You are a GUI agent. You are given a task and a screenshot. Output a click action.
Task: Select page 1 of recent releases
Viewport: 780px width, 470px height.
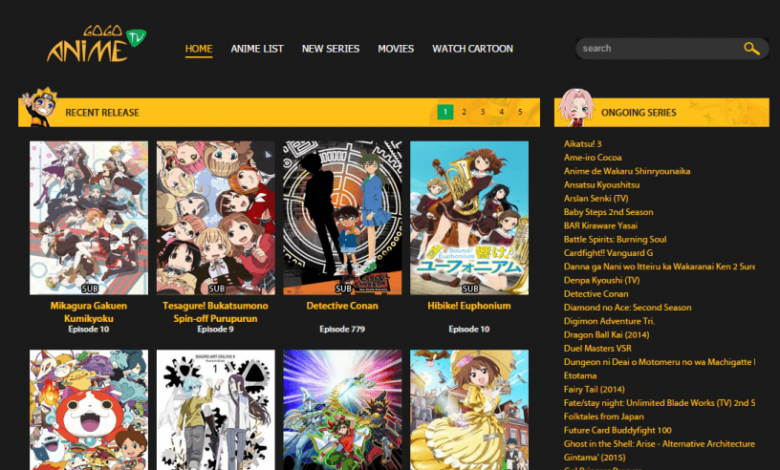coord(445,112)
